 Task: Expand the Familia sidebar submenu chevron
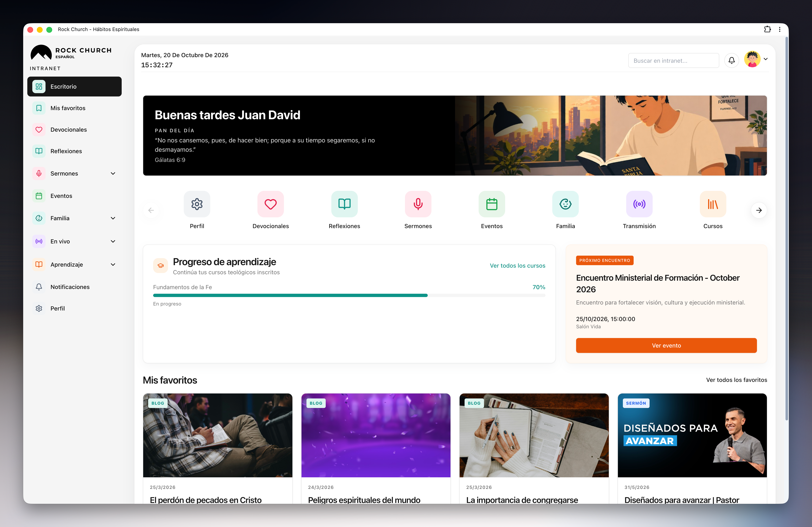(113, 218)
